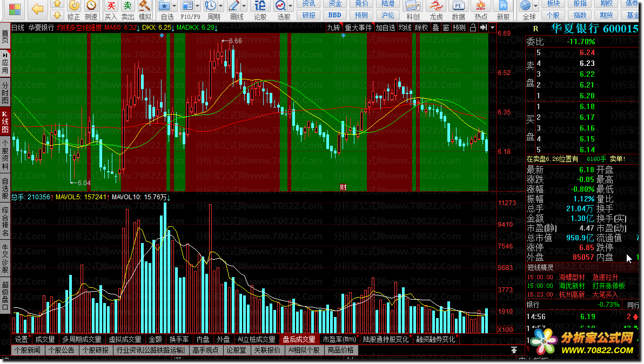The height and width of the screenshot is (364, 644).
Task: Expand the 全球 dropdown arrow
Action: click(x=535, y=6)
